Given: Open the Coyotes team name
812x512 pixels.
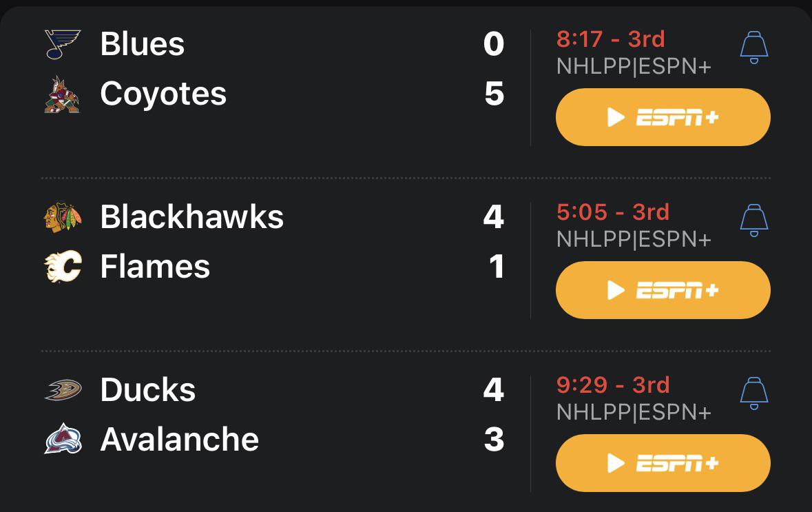Looking at the screenshot, I should (163, 94).
